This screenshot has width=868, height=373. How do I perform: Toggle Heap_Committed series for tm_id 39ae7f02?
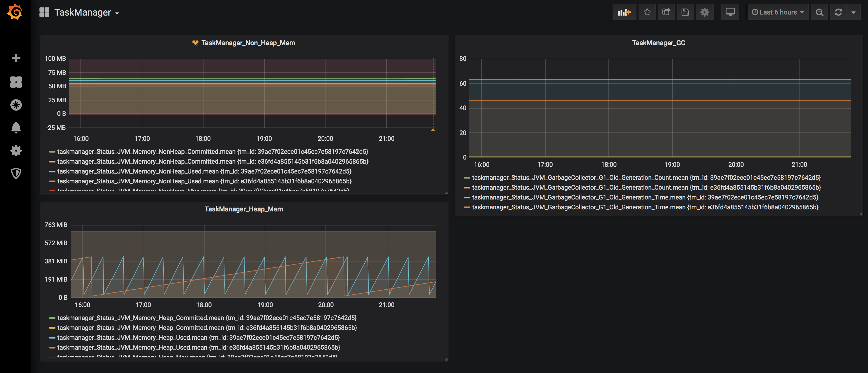click(x=207, y=318)
